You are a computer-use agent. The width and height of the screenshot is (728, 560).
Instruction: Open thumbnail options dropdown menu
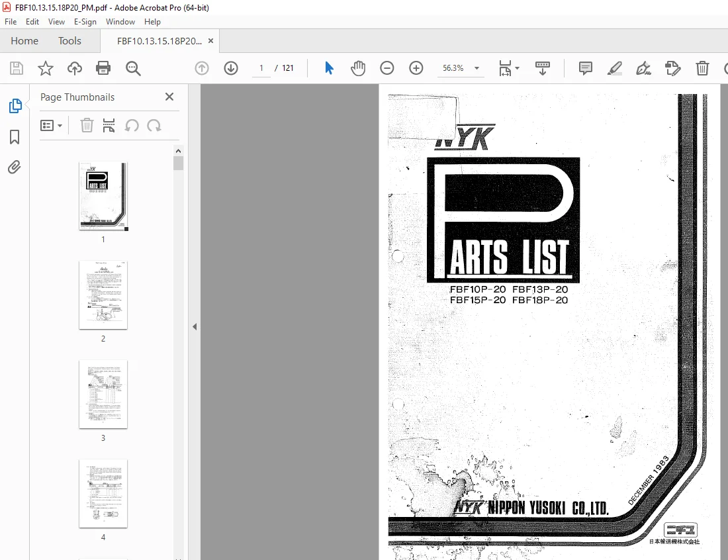(51, 126)
